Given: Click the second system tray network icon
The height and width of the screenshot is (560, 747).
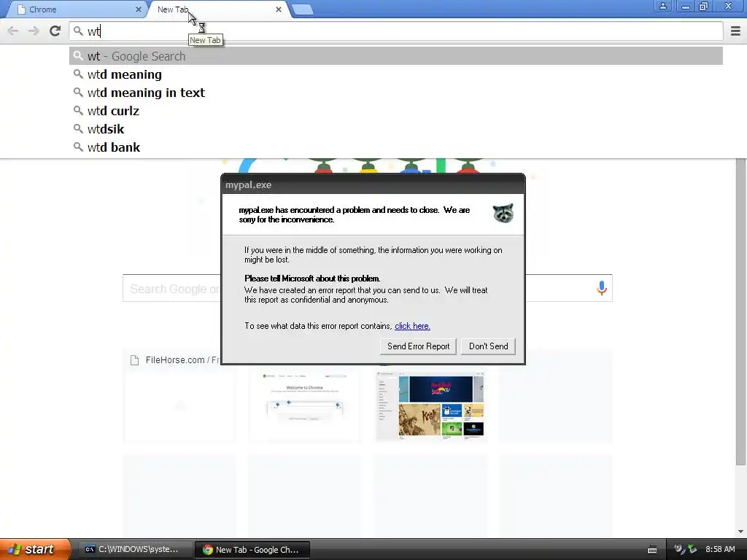Looking at the screenshot, I should 692,550.
